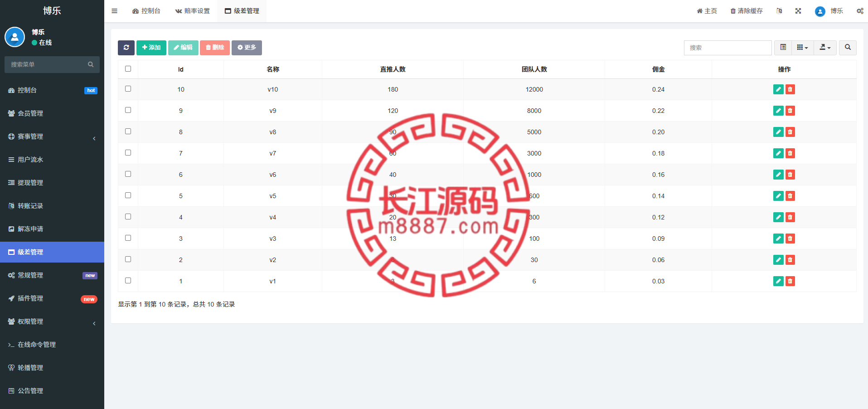Edit the v10 row with pencil icon
This screenshot has width=868, height=409.
(778, 89)
